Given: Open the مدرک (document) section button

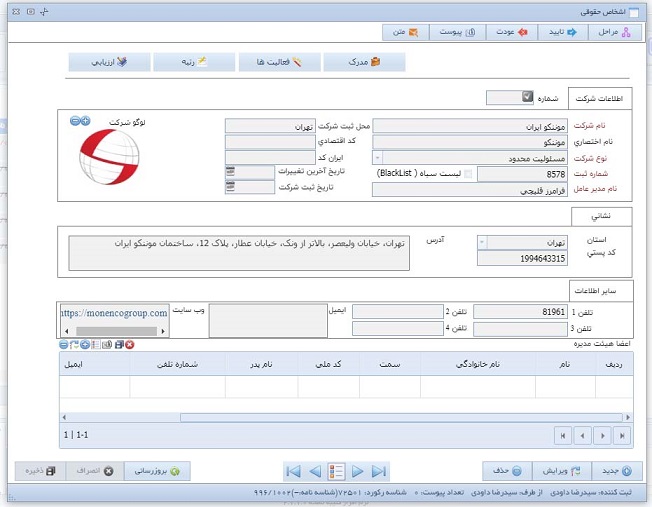Looking at the screenshot, I should click(x=364, y=62).
